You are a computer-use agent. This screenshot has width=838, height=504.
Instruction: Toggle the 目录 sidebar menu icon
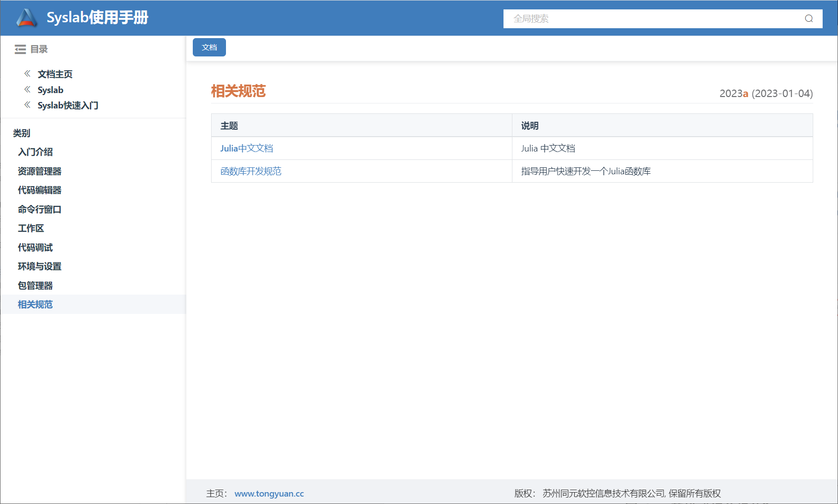tap(20, 49)
